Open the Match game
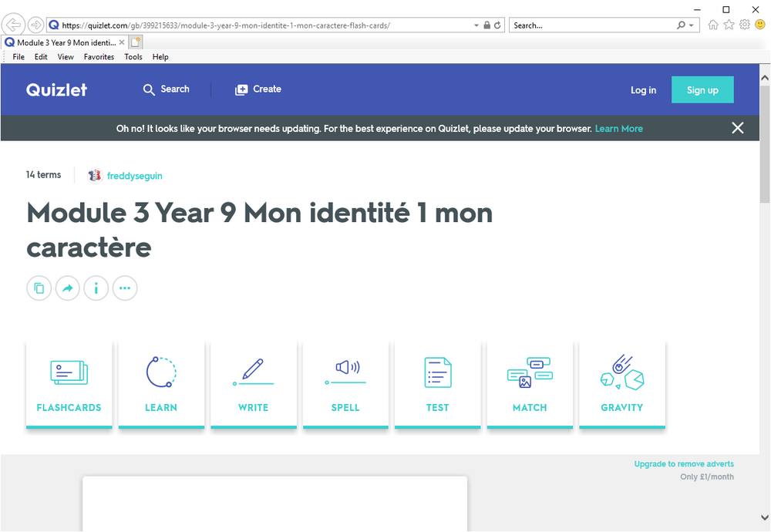 click(530, 385)
